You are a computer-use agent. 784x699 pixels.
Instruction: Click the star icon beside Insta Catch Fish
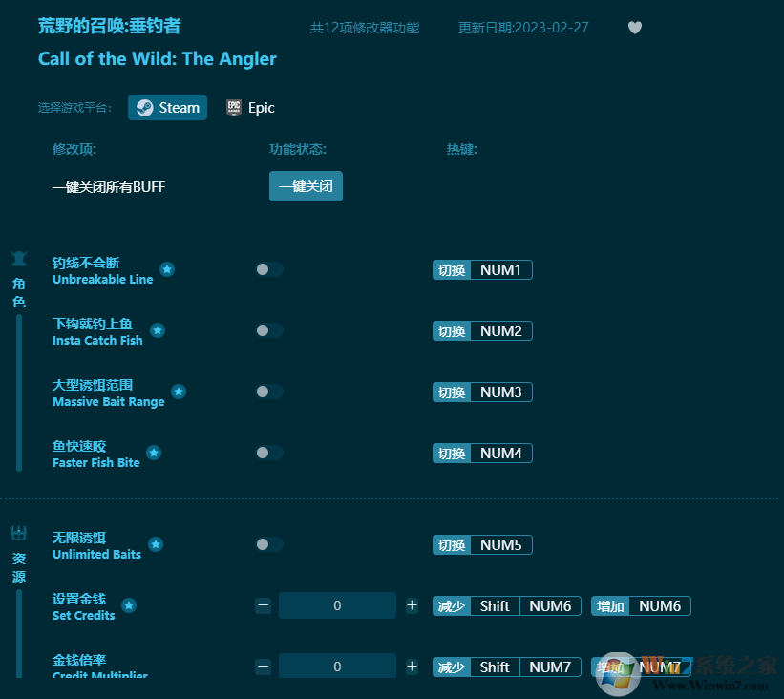158,330
